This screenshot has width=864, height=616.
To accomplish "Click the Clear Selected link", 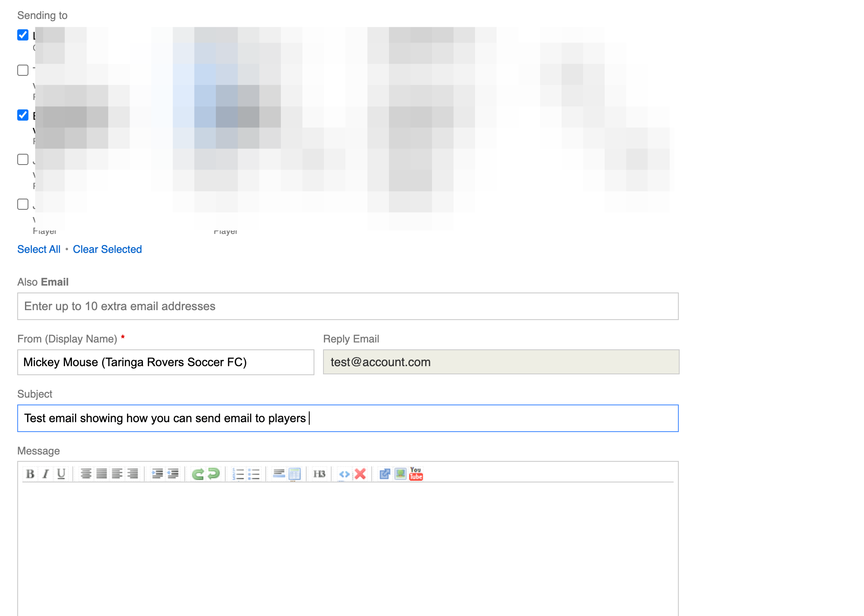I will click(107, 249).
